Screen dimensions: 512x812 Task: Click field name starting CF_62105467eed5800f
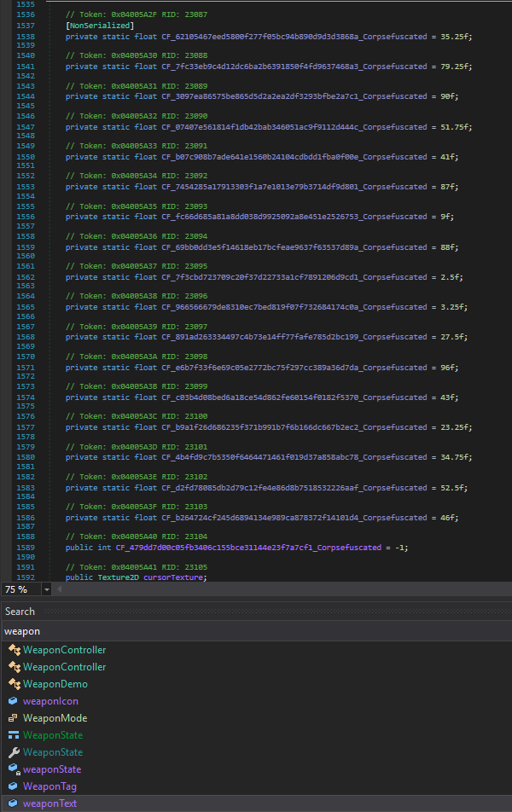[x=294, y=37]
